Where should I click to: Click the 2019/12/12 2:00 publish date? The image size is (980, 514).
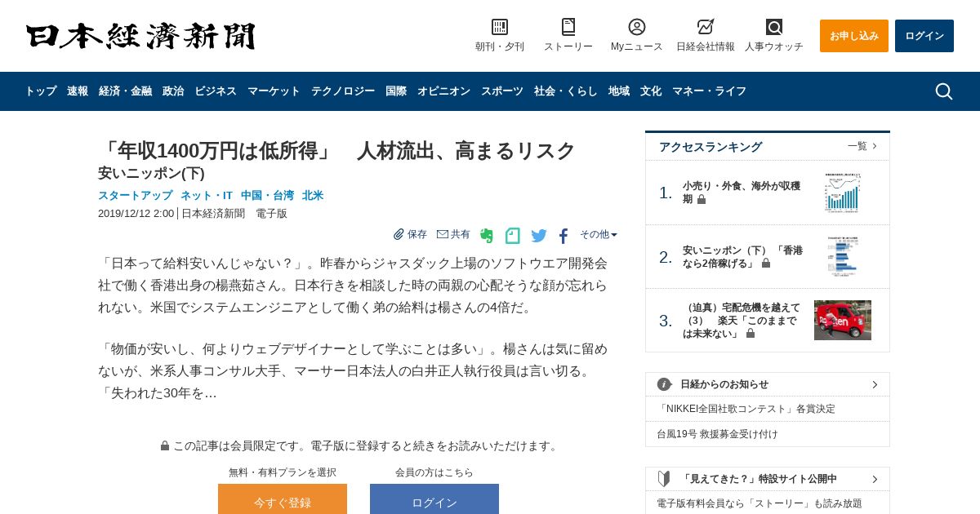click(136, 213)
